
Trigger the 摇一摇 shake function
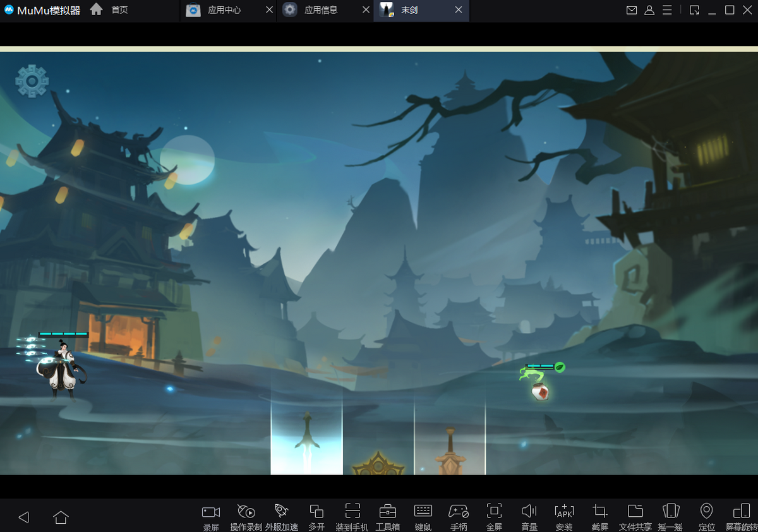click(x=671, y=517)
